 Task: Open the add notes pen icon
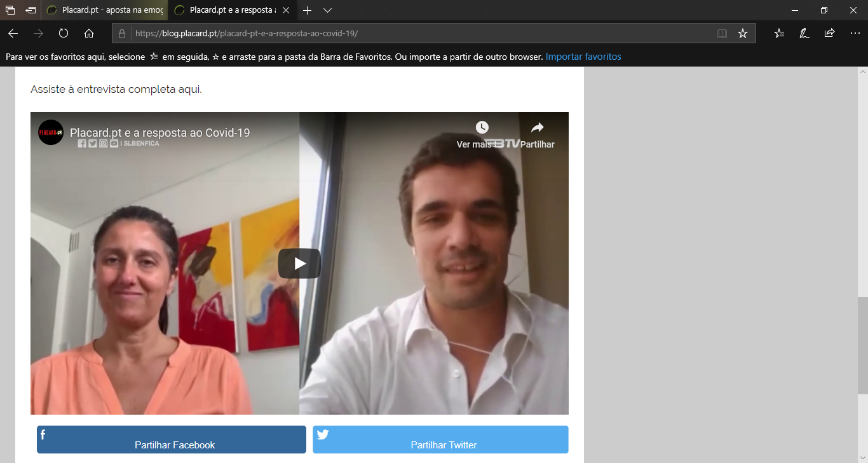click(x=804, y=33)
